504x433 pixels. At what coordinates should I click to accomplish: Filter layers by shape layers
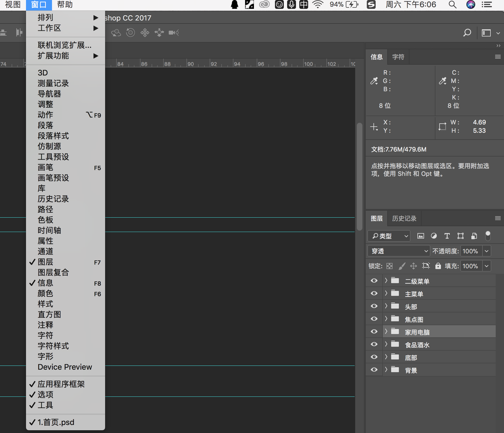coord(460,236)
